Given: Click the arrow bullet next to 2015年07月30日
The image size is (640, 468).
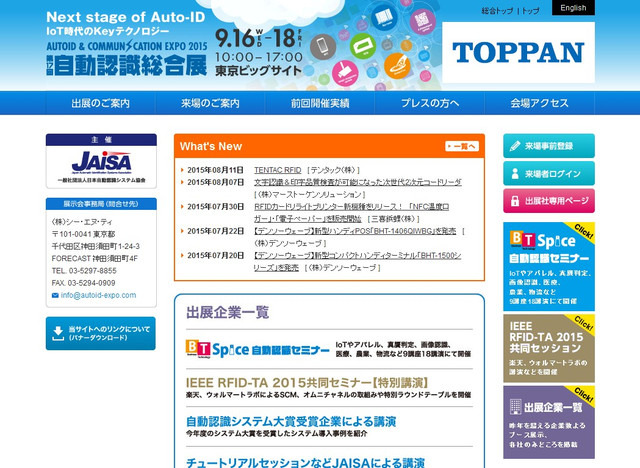Looking at the screenshot, I should [x=182, y=207].
